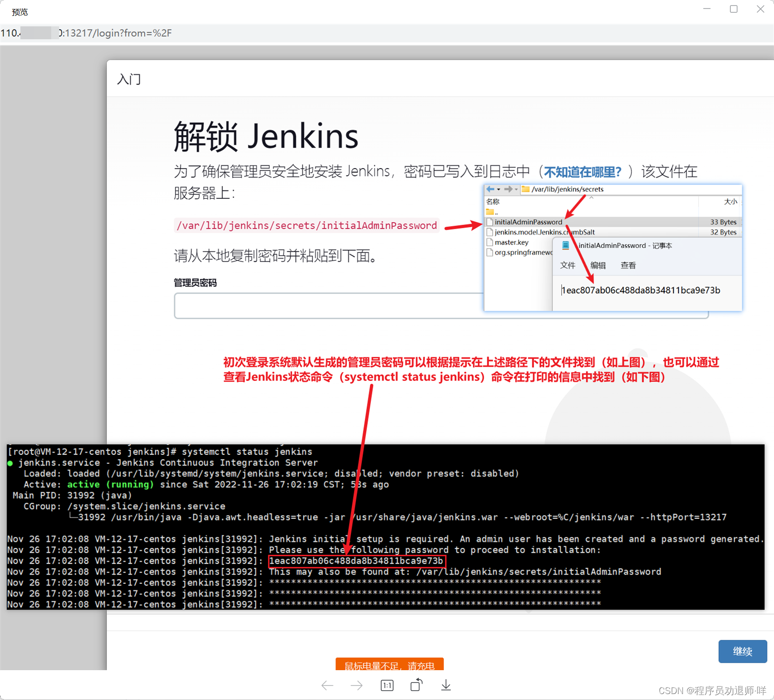The image size is (774, 700).
Task: Click the previous image arrow icon
Action: tap(327, 686)
